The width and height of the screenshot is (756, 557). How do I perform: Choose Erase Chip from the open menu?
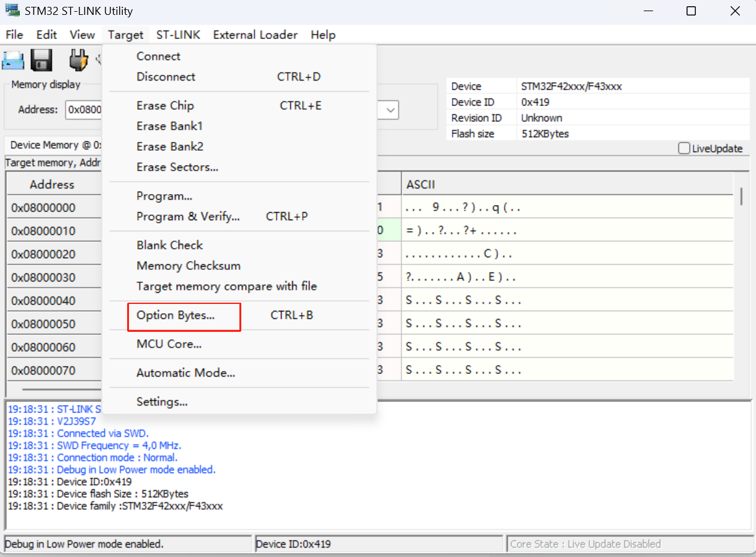(x=165, y=105)
